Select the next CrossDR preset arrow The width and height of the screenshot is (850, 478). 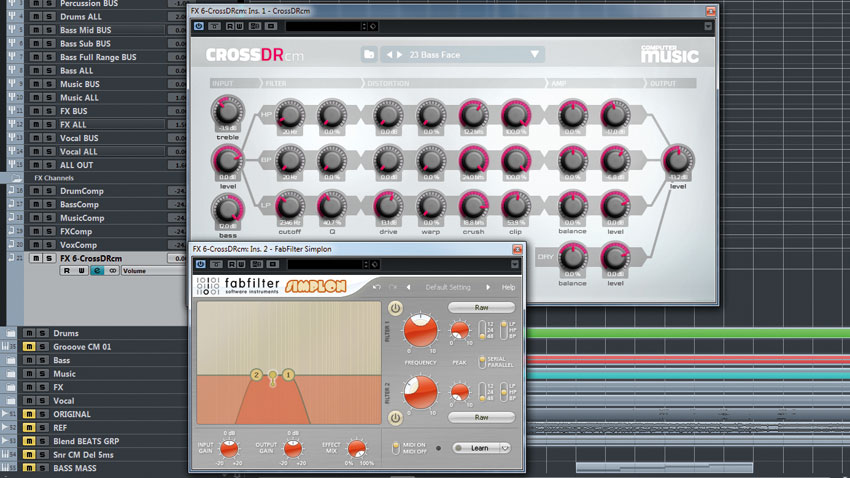pos(400,55)
